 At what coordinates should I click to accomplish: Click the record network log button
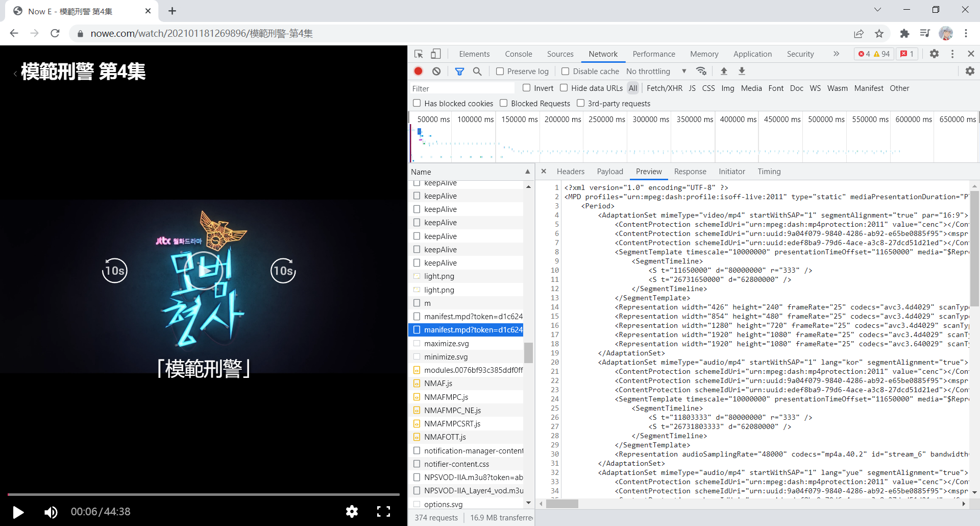[x=419, y=71]
